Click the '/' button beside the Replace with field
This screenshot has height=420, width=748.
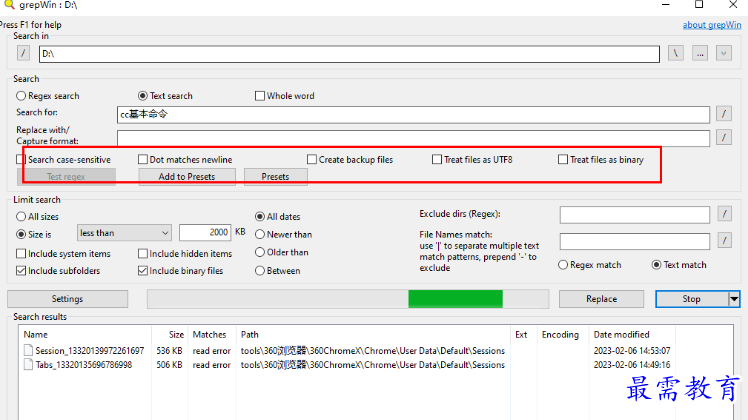click(x=725, y=138)
